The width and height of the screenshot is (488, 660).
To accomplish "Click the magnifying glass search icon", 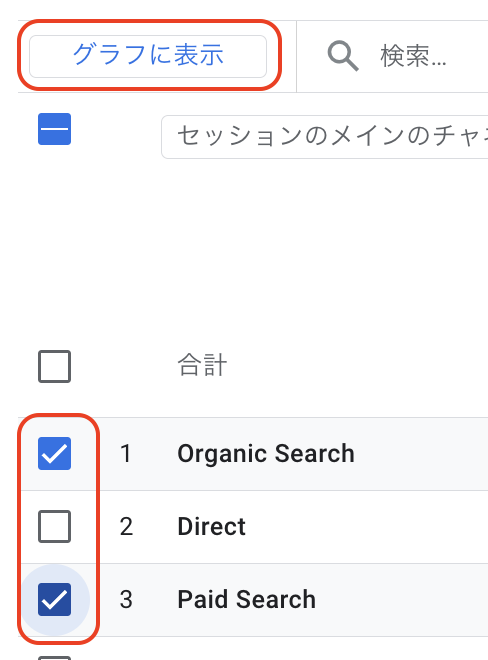I will [343, 56].
